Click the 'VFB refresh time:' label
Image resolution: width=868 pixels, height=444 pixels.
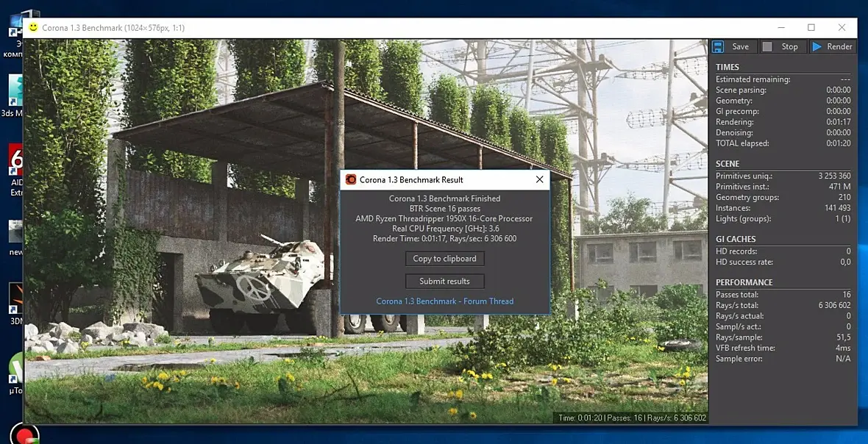pos(745,348)
